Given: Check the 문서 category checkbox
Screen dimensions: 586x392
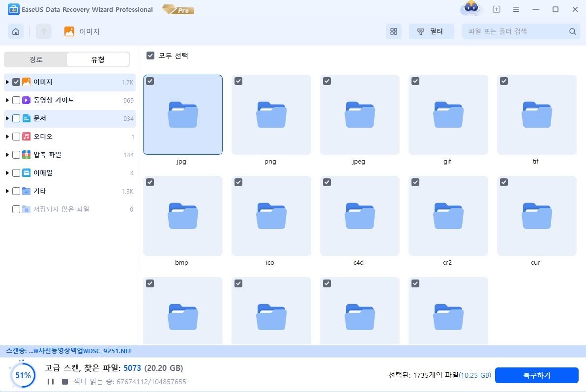Looking at the screenshot, I should pyautogui.click(x=16, y=118).
